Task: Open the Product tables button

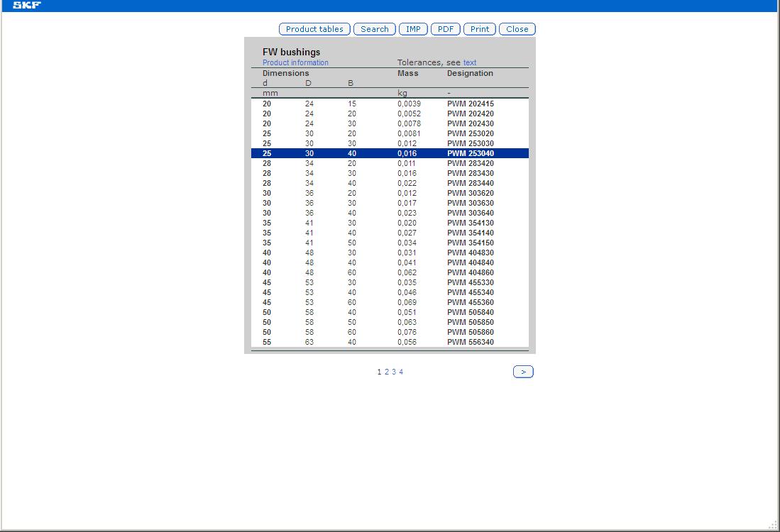Action: pyautogui.click(x=314, y=29)
